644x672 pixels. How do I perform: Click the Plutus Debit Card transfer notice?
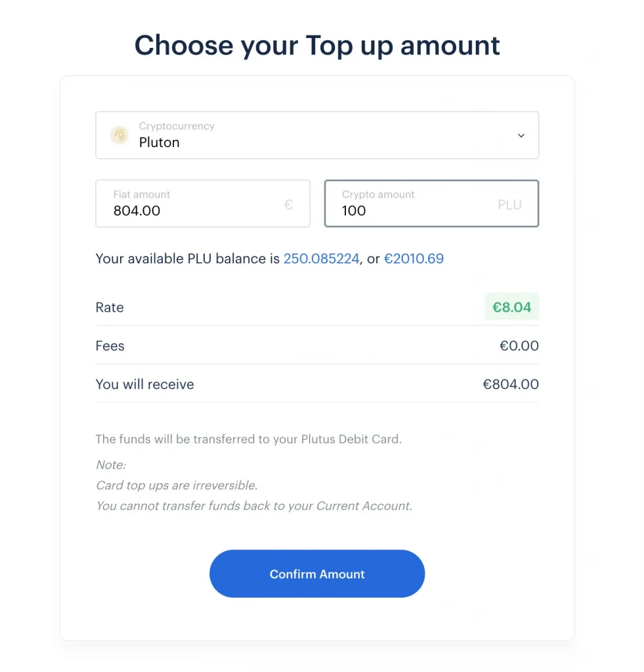248,439
